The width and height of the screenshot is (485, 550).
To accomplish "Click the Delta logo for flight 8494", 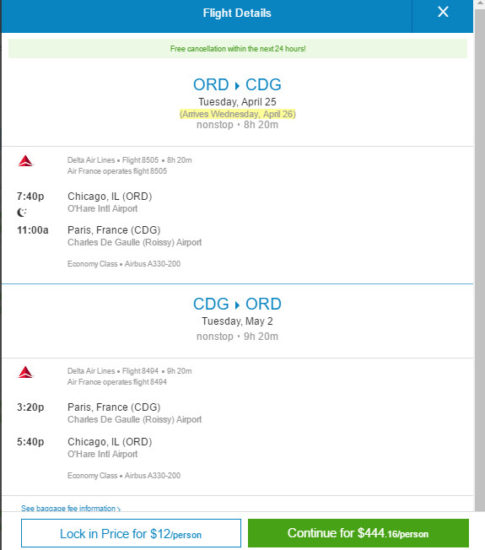I will (25, 372).
